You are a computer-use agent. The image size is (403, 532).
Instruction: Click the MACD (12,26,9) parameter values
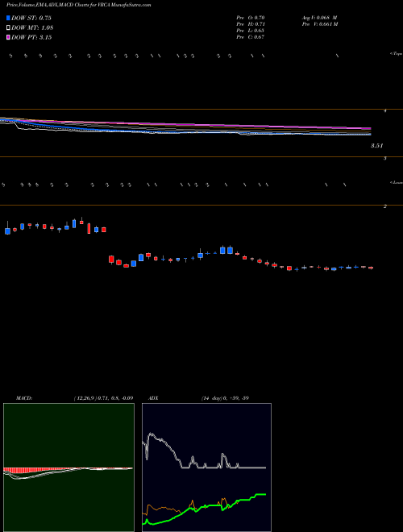[103, 398]
